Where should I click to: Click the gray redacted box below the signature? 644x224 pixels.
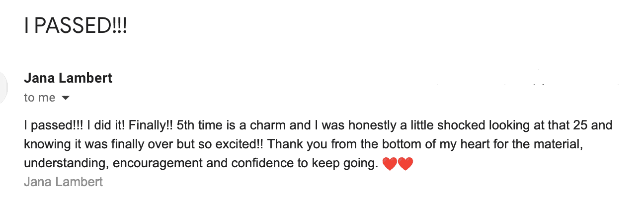click(x=103, y=206)
